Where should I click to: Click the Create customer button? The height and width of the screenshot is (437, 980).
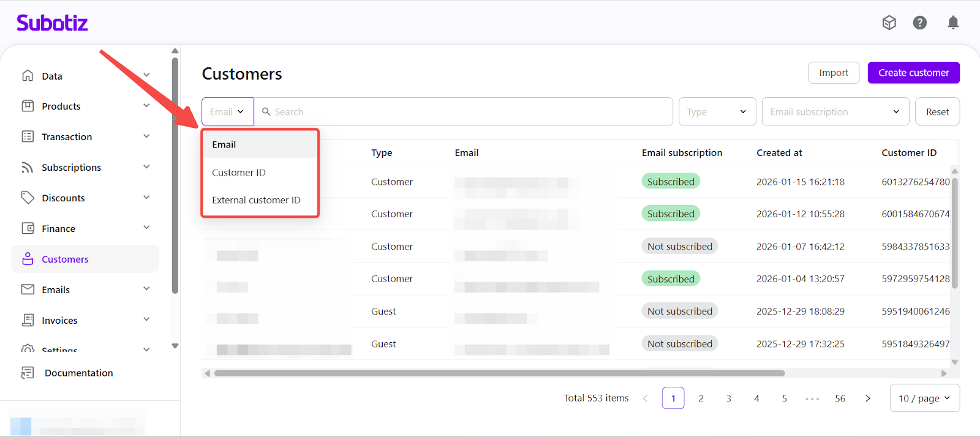913,73
